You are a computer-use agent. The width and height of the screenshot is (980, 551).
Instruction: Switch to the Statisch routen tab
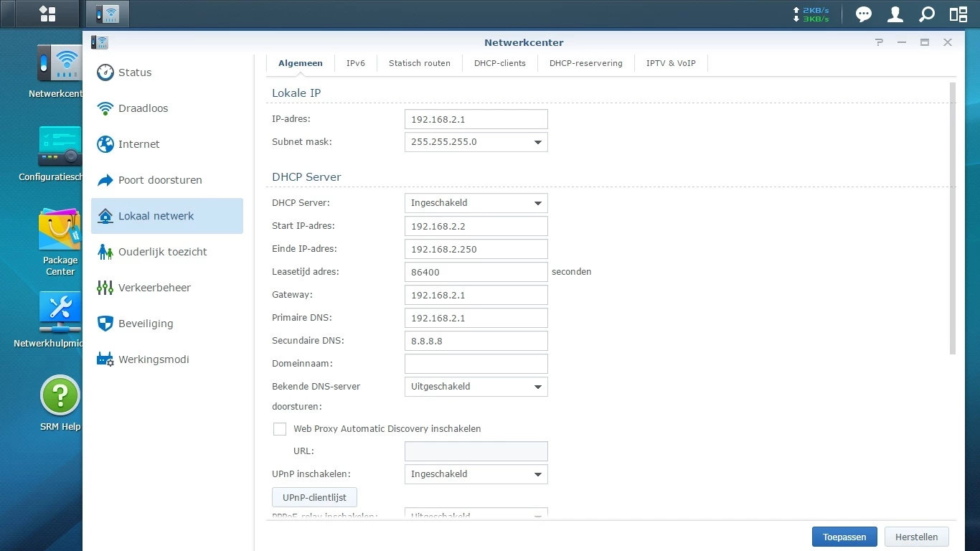[420, 63]
